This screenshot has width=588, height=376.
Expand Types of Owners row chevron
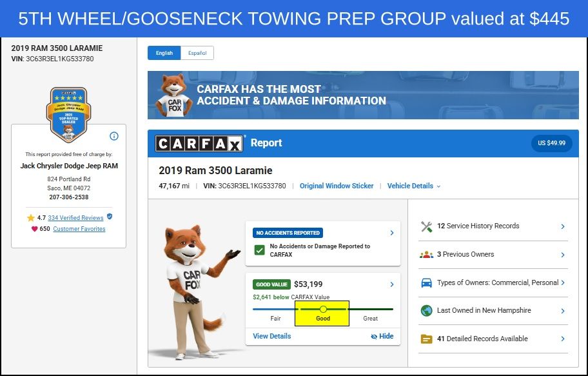coord(563,282)
